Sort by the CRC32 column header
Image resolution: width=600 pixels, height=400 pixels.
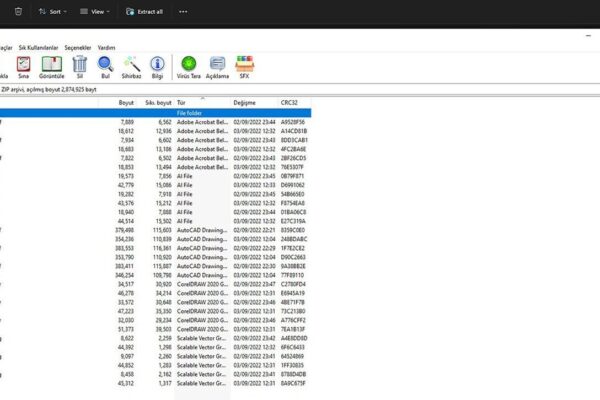(x=290, y=102)
